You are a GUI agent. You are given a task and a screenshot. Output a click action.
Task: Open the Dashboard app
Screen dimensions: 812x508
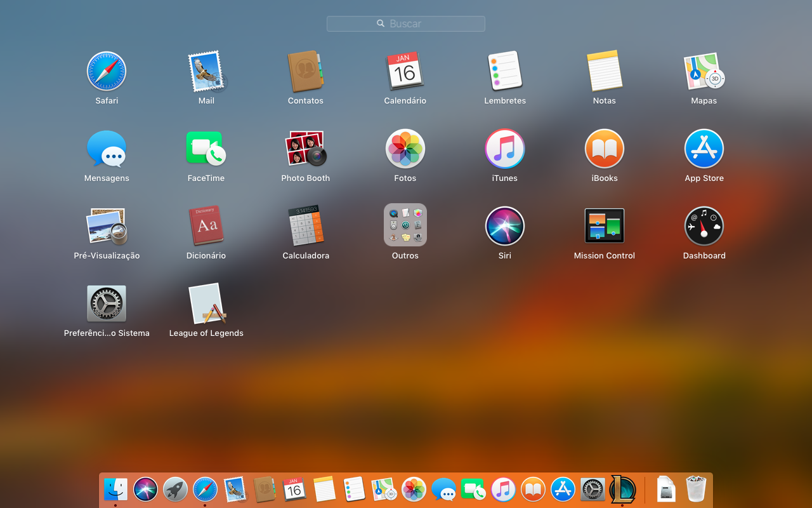pos(704,226)
